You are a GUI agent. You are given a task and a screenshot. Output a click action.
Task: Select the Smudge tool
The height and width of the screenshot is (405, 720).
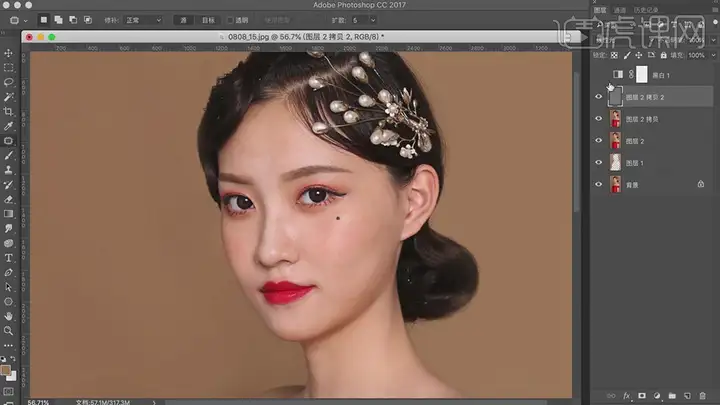pyautogui.click(x=8, y=229)
